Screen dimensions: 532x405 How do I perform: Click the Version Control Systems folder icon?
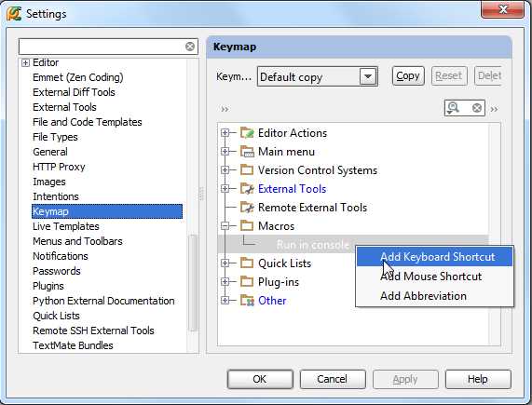click(x=247, y=170)
